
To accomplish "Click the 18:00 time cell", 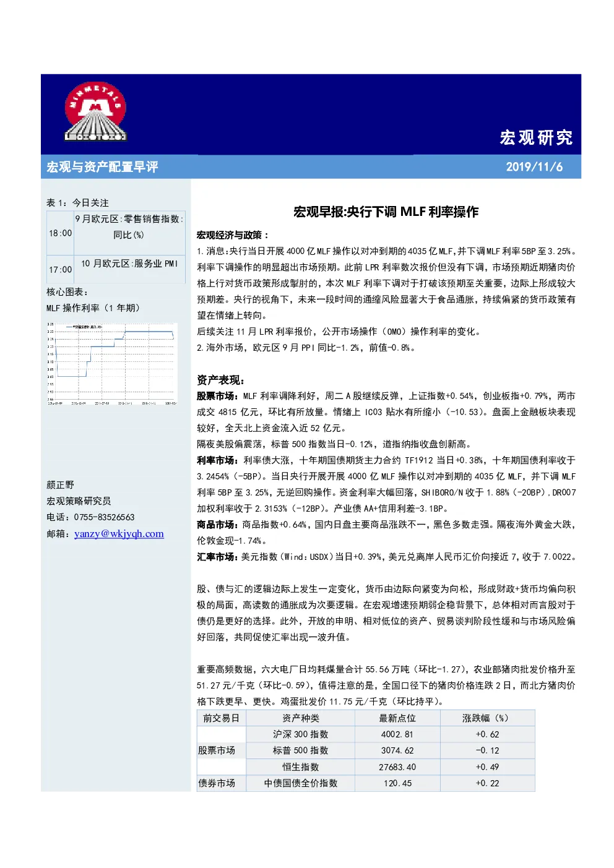I will (x=61, y=233).
